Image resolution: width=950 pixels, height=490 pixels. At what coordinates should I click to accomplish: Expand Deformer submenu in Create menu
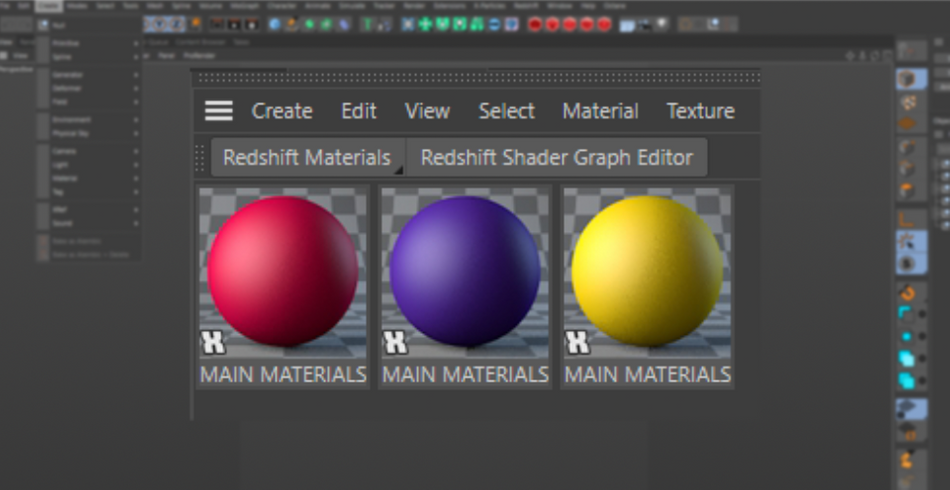pyautogui.click(x=88, y=88)
